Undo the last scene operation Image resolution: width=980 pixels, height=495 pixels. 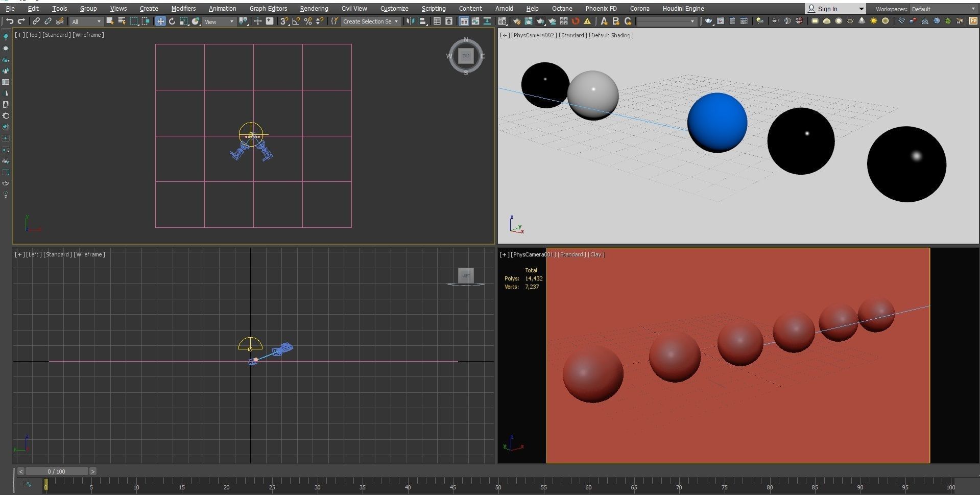click(x=10, y=21)
